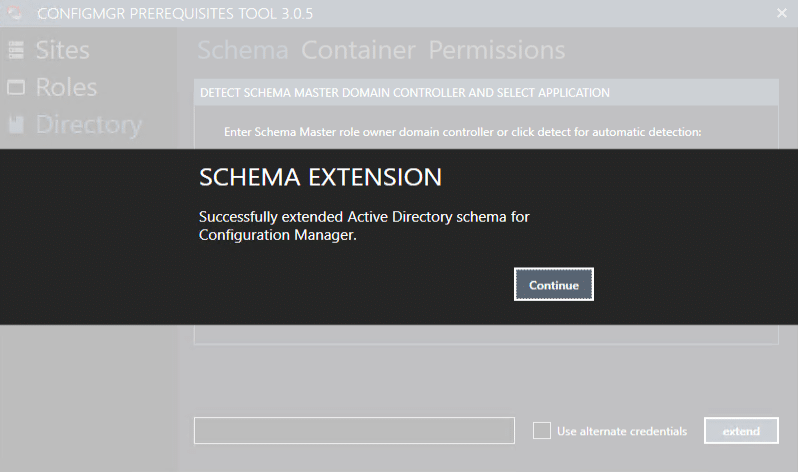Screen dimensions: 798x472
Task: Switch to the Schema tab
Action: pos(243,51)
